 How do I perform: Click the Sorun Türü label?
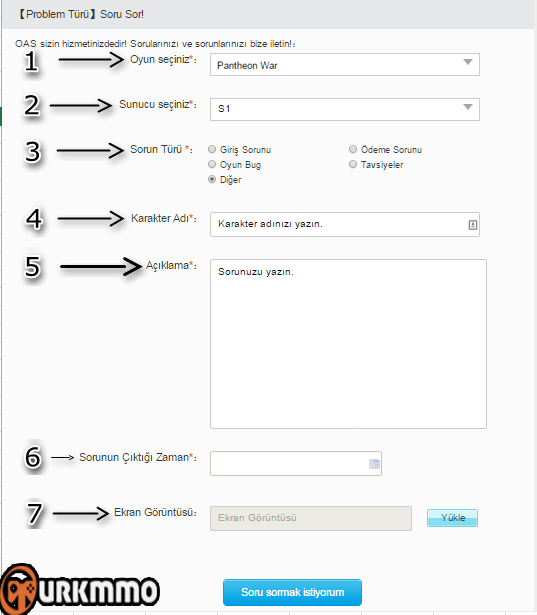tap(161, 149)
